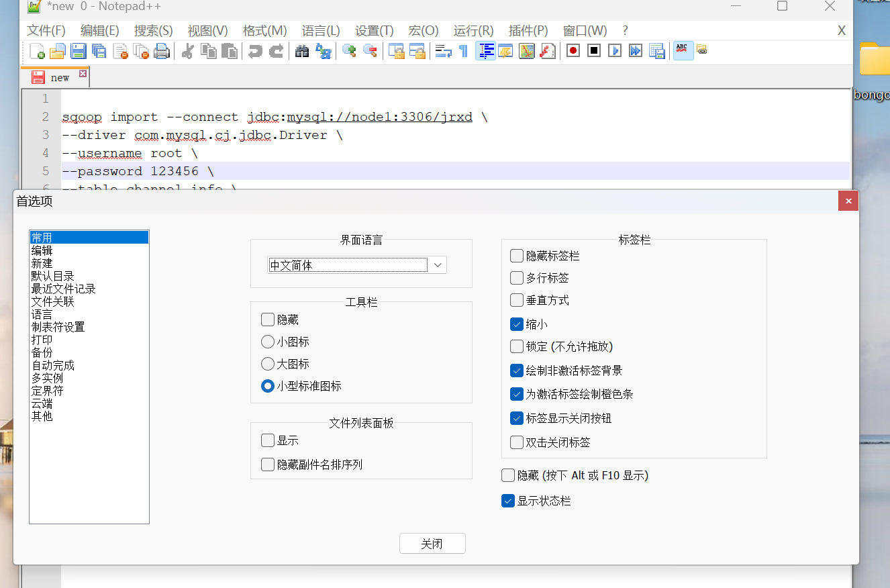Uncheck the 缩小 checkbox
890x588 pixels.
pyautogui.click(x=517, y=324)
